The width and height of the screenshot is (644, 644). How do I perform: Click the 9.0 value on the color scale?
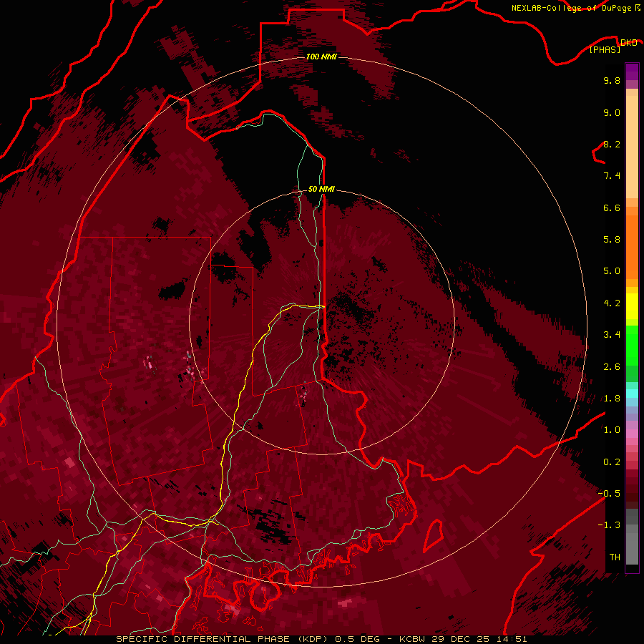(x=612, y=112)
